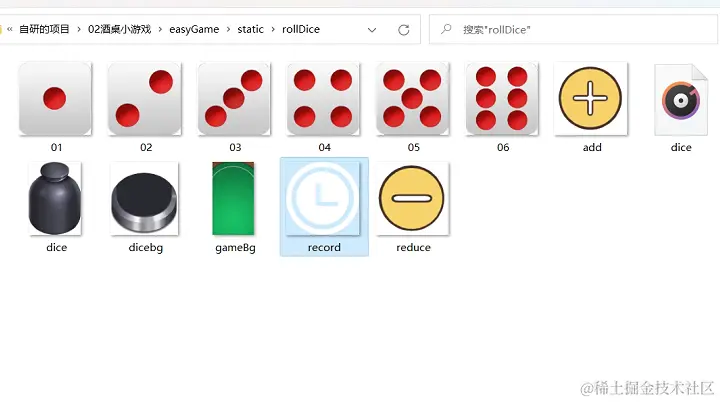Image resolution: width=720 pixels, height=402 pixels.
Task: Click the rollDice breadcrumb segment
Action: (x=301, y=29)
